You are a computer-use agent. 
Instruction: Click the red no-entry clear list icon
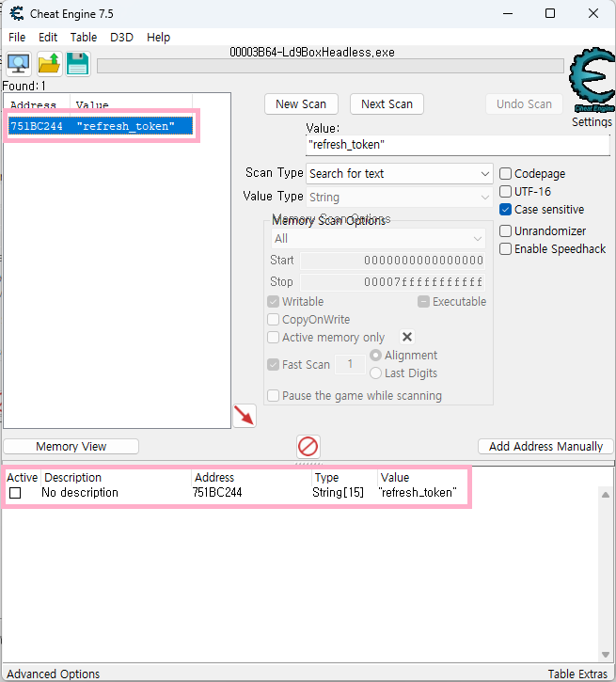click(308, 447)
